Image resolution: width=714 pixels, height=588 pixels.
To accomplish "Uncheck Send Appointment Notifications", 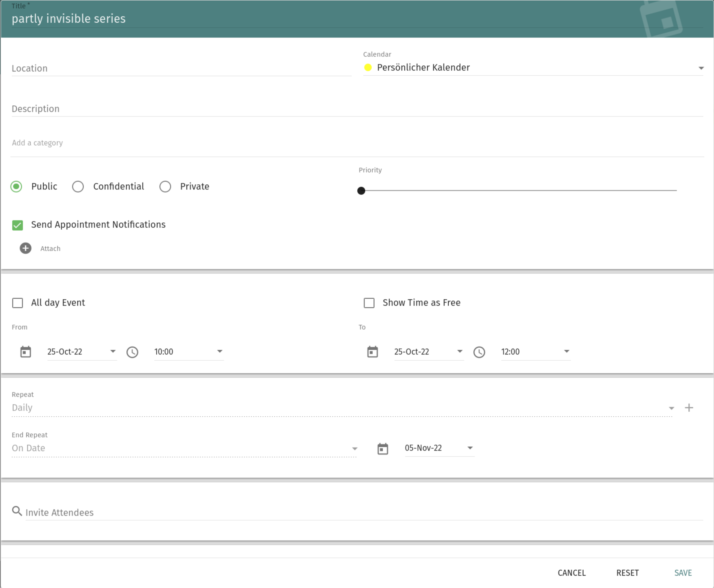I will [18, 225].
